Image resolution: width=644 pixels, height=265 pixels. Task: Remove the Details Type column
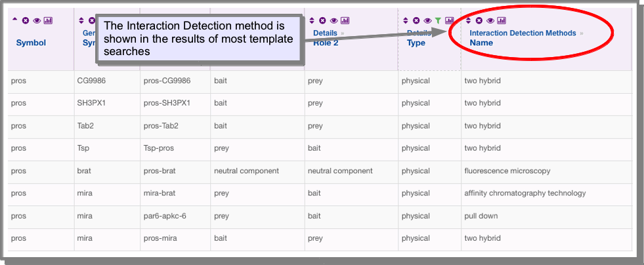416,20
